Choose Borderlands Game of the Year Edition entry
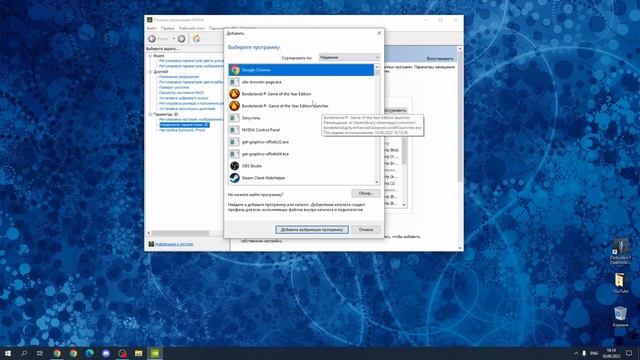640x360 pixels. coord(301,94)
